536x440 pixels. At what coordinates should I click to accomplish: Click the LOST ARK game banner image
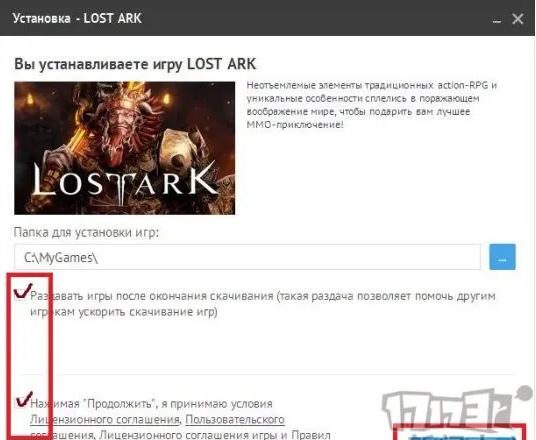coord(124,148)
